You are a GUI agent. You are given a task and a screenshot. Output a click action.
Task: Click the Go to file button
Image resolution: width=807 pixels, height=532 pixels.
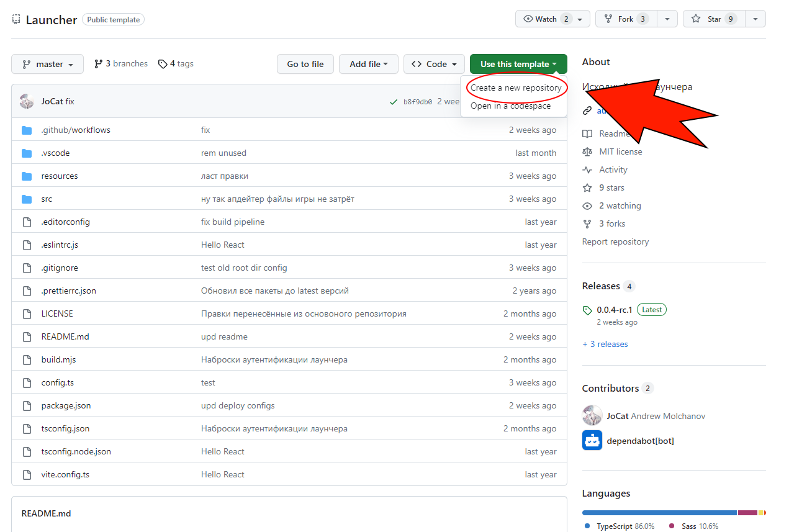(x=305, y=64)
